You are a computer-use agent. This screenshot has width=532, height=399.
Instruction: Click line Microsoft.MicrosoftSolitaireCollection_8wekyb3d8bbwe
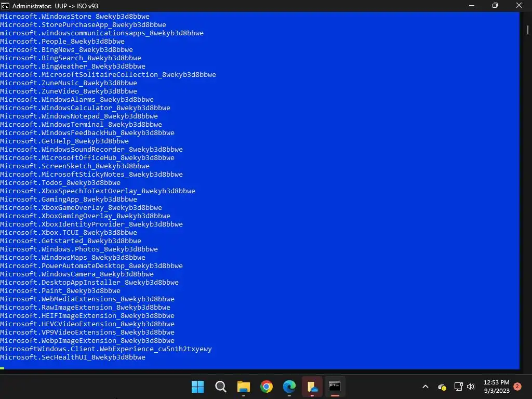(x=108, y=75)
